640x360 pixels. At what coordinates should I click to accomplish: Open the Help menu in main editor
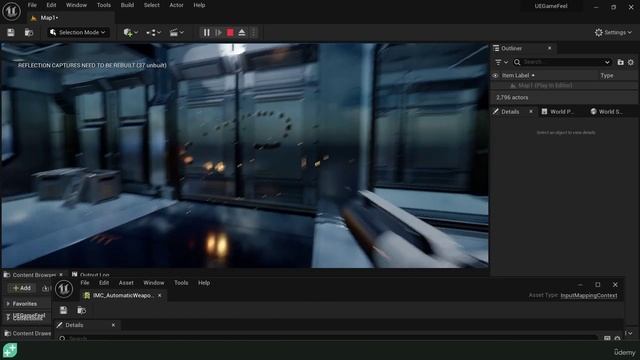tap(199, 5)
